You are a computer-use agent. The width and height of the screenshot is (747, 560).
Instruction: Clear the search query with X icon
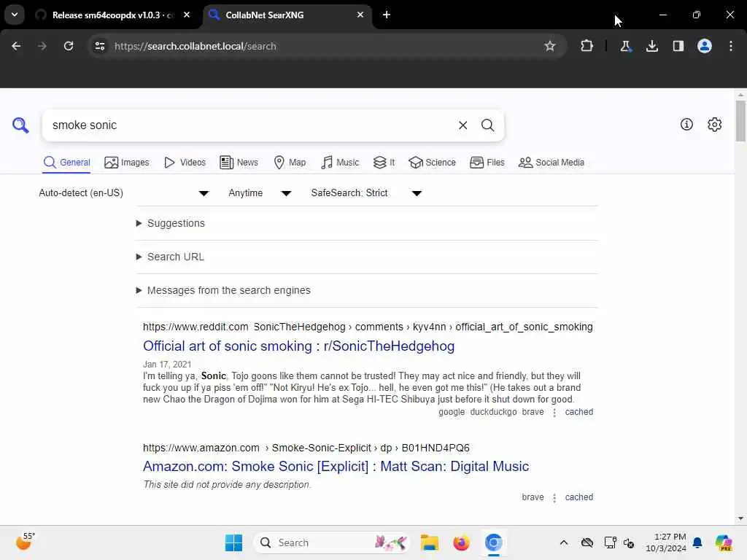(462, 125)
